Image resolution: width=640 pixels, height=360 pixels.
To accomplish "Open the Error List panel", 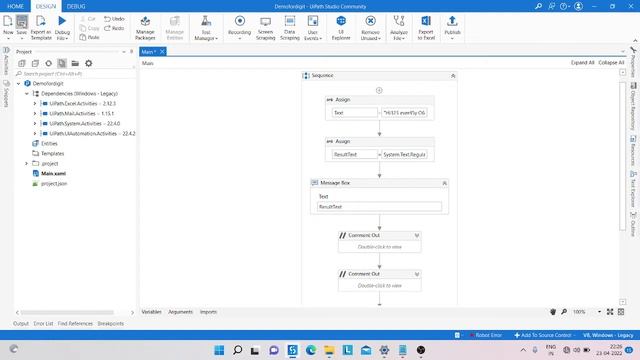I will (43, 323).
